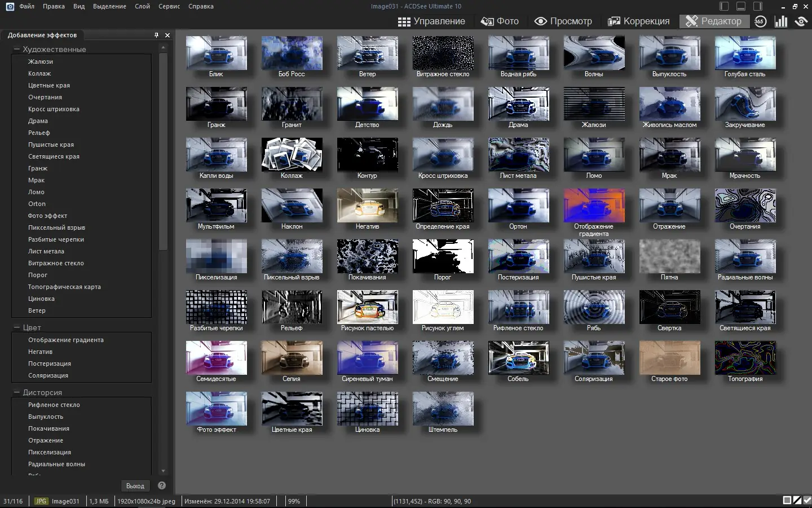This screenshot has width=812, height=508.
Task: Switch to Управление mode
Action: pyautogui.click(x=431, y=21)
